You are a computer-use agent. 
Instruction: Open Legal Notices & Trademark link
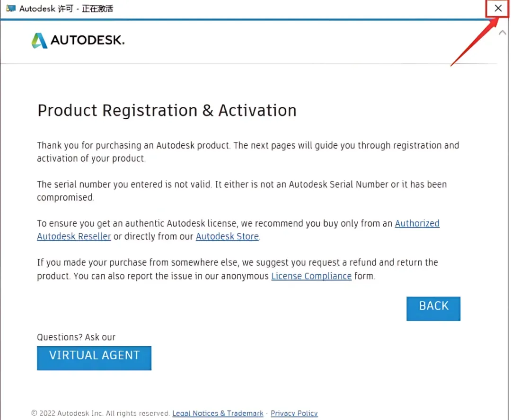click(218, 413)
